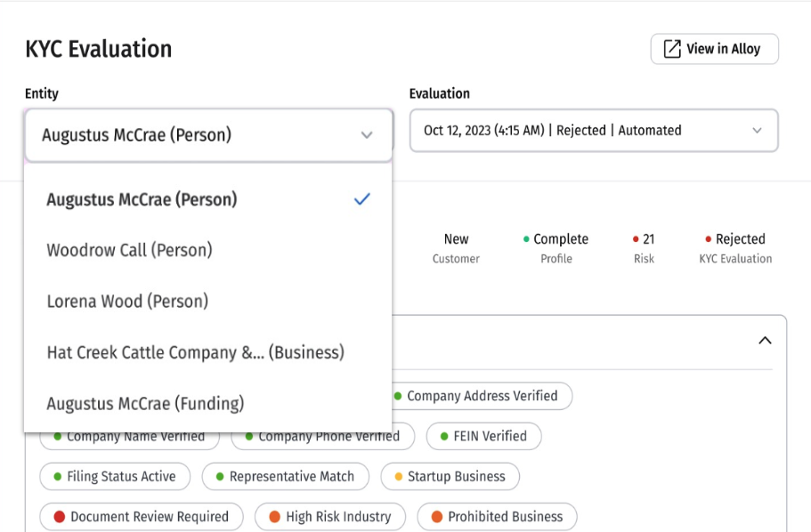This screenshot has height=532, width=811.
Task: Choose Hat Creek Cattle Company (Business) option
Action: [195, 352]
